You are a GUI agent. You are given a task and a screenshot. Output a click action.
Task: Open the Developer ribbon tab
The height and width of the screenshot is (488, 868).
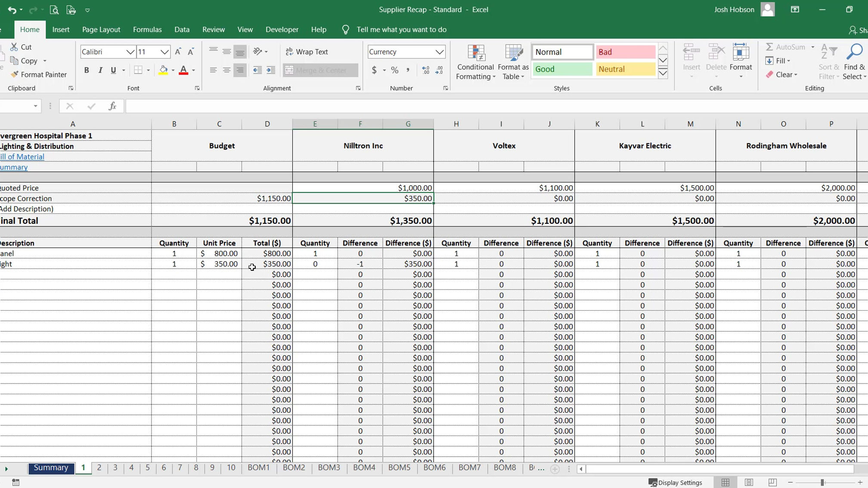282,30
